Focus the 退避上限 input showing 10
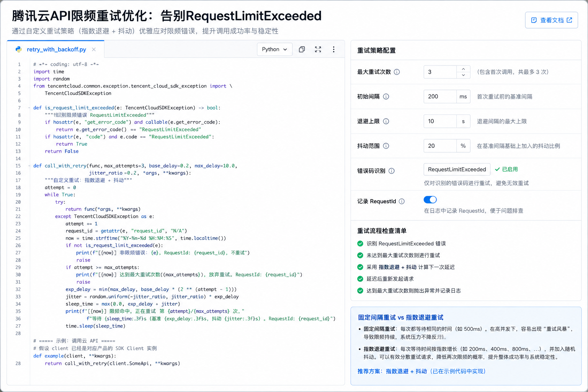This screenshot has width=588, height=392. coord(440,121)
